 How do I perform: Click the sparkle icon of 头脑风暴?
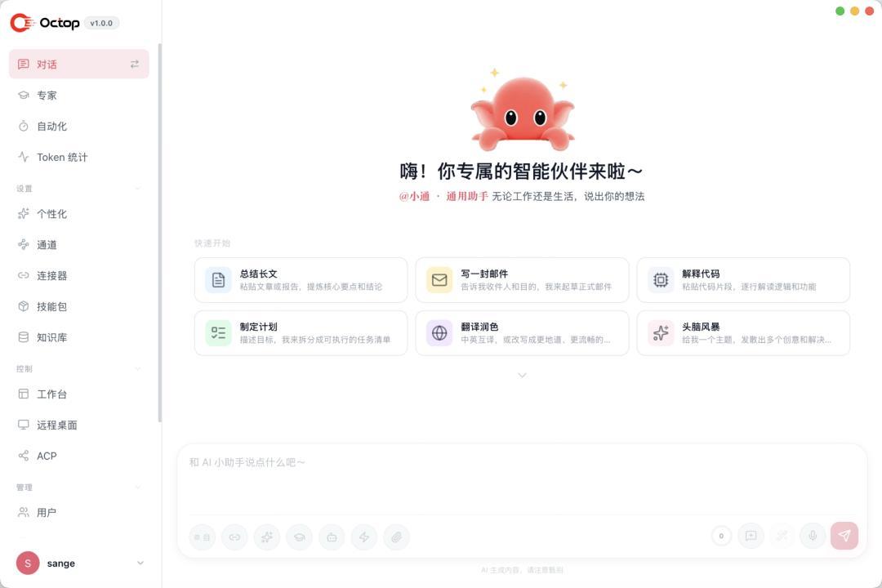coord(661,332)
